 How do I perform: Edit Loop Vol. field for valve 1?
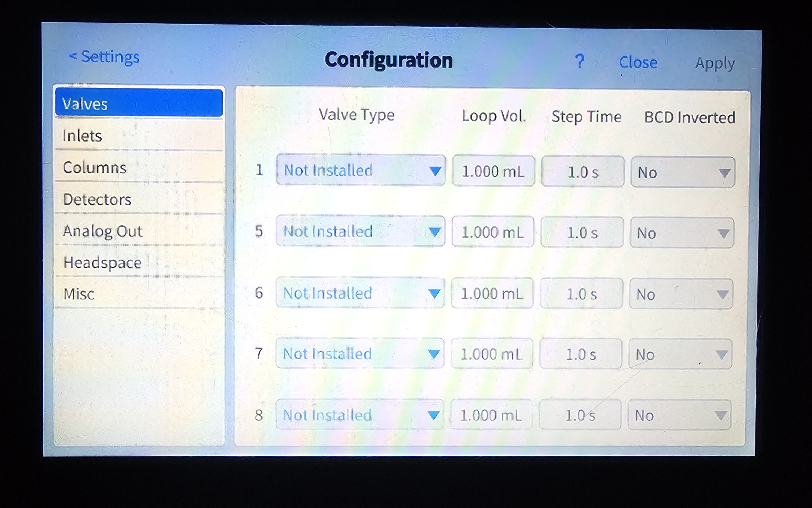click(x=493, y=171)
